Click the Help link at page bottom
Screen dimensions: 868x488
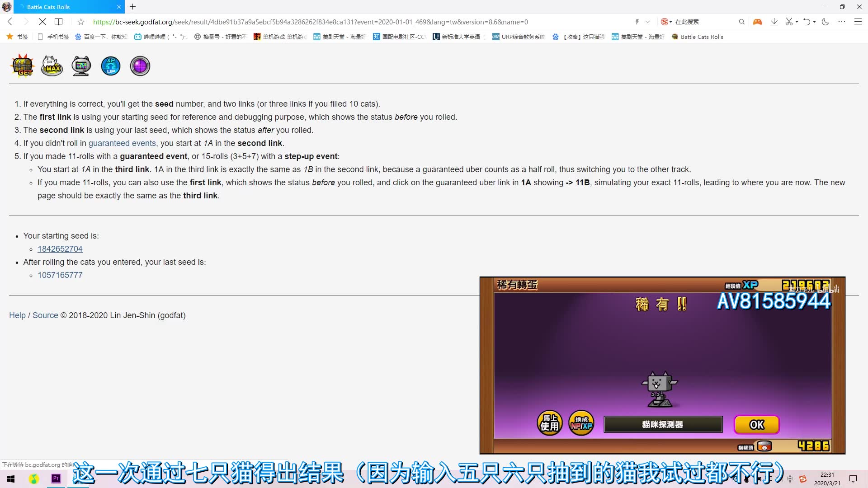[x=17, y=314]
